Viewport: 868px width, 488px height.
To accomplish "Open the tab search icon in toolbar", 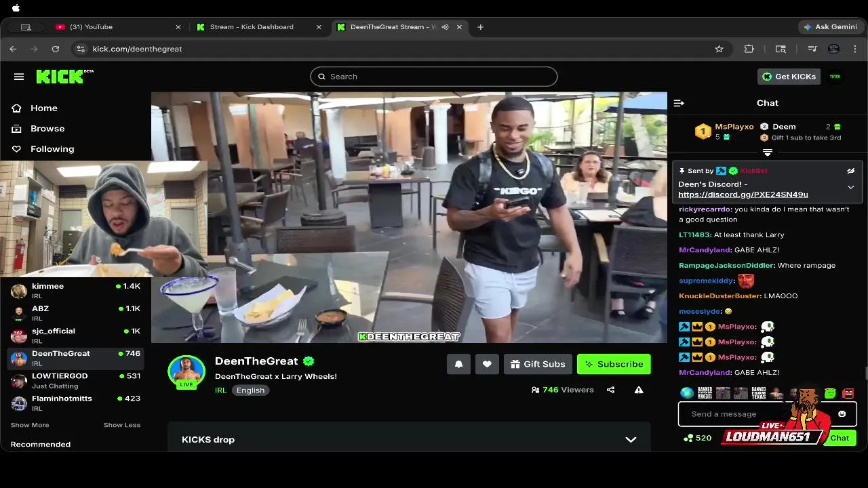I will 781,49.
